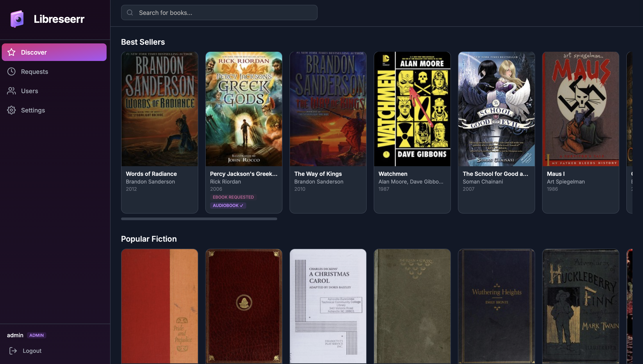
Task: Open the Settings page
Action: pyautogui.click(x=54, y=110)
